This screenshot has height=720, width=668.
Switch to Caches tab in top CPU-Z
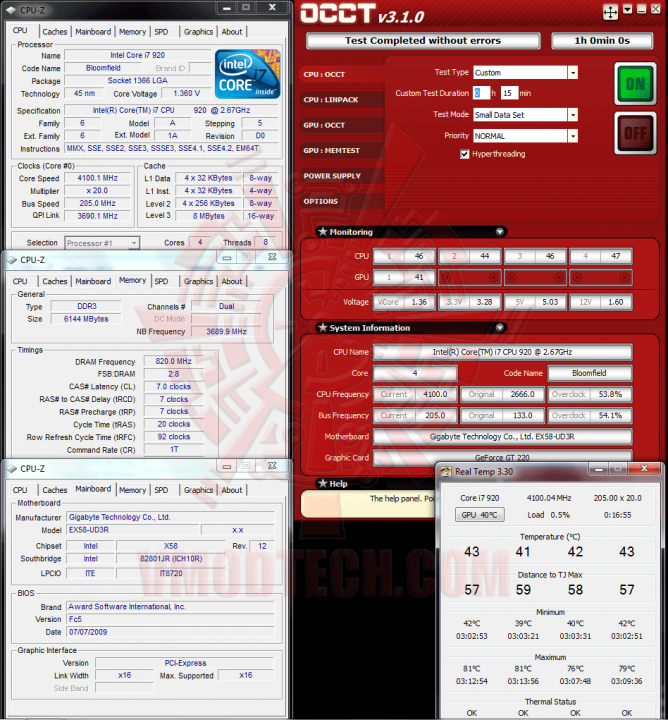[x=55, y=32]
